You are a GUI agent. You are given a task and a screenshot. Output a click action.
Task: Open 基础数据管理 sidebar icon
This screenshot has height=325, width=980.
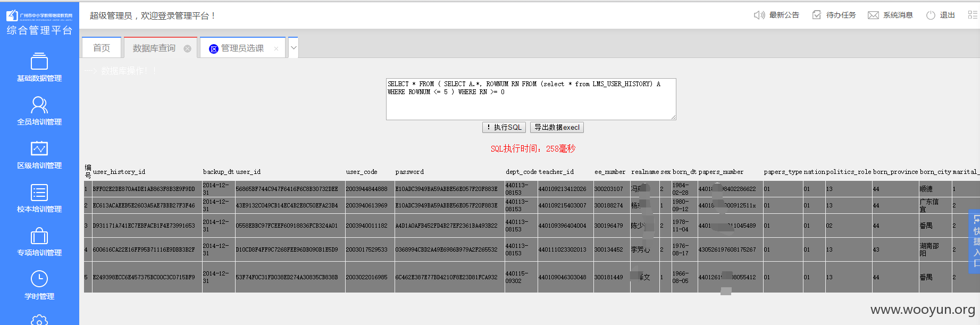(x=39, y=61)
